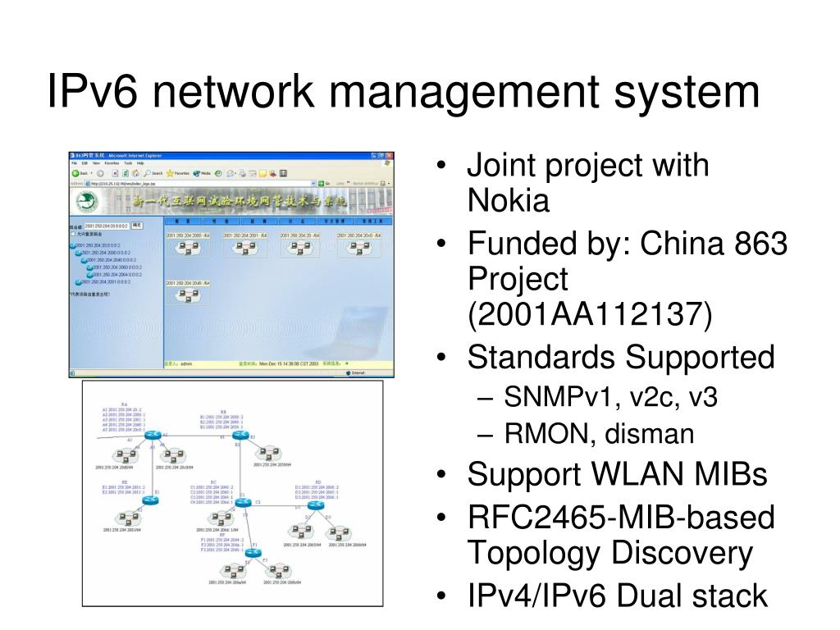Select tree node 2001:250:204:2060:0:0:0:2
Image resolution: width=840 pixels, height=630 pixels.
(116, 267)
